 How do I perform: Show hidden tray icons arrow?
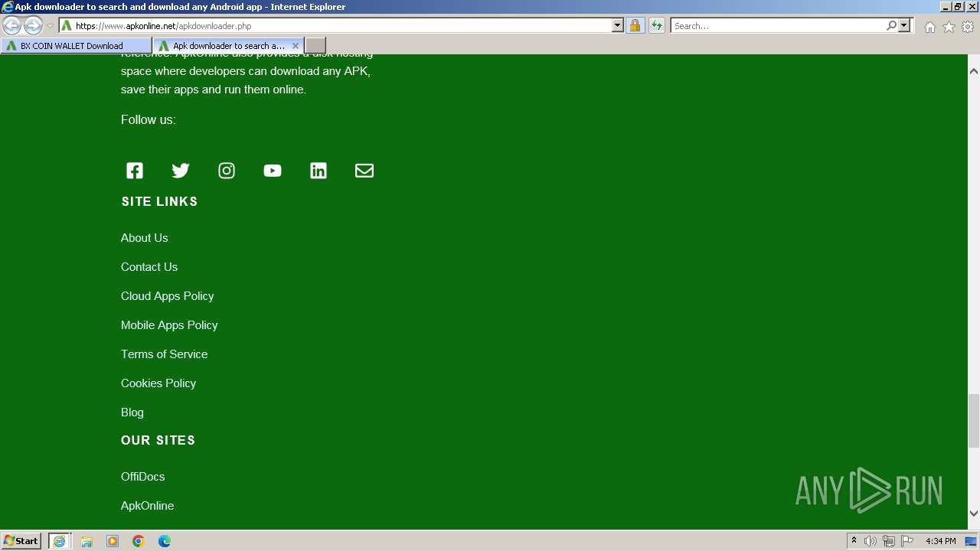(x=854, y=541)
